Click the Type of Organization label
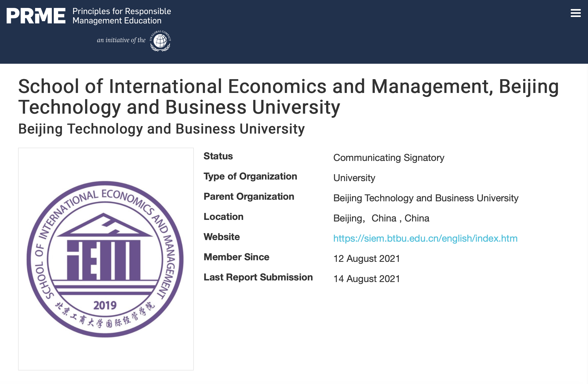This screenshot has height=384, width=588. pos(250,176)
